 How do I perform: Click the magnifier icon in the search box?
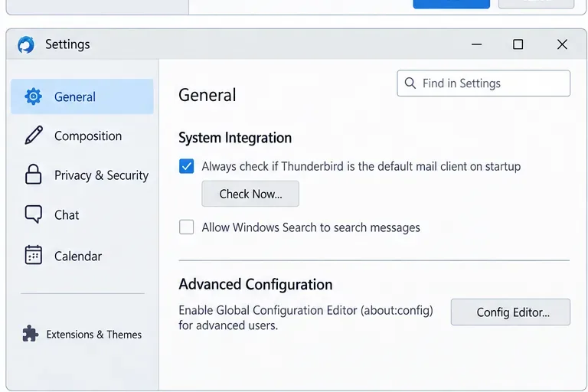click(x=410, y=83)
